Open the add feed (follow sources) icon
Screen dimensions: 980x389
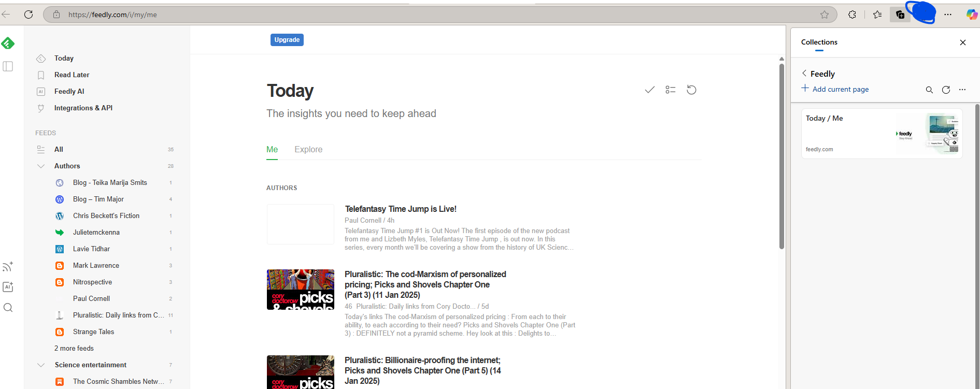pyautogui.click(x=8, y=267)
